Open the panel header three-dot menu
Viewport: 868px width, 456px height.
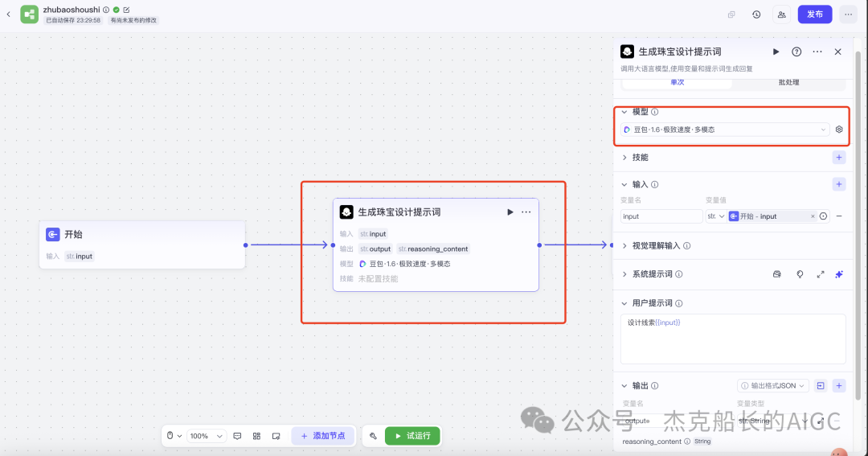pyautogui.click(x=817, y=51)
